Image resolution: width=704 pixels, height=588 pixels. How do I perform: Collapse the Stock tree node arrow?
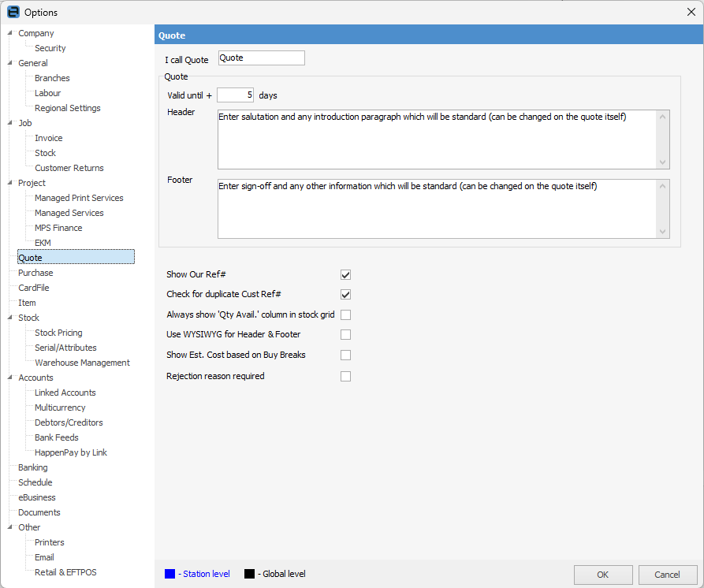pyautogui.click(x=9, y=318)
